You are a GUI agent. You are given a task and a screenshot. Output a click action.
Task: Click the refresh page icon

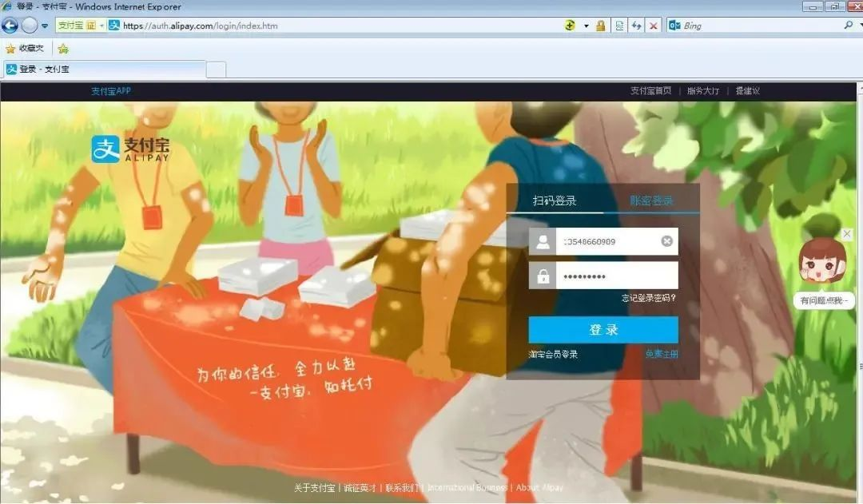(x=637, y=26)
